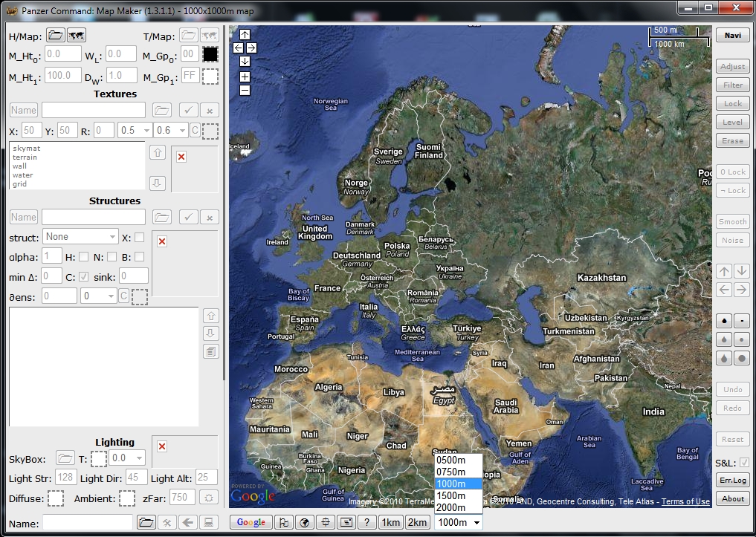Clear the texture preview with the red X
The height and width of the screenshot is (537, 756).
[181, 157]
